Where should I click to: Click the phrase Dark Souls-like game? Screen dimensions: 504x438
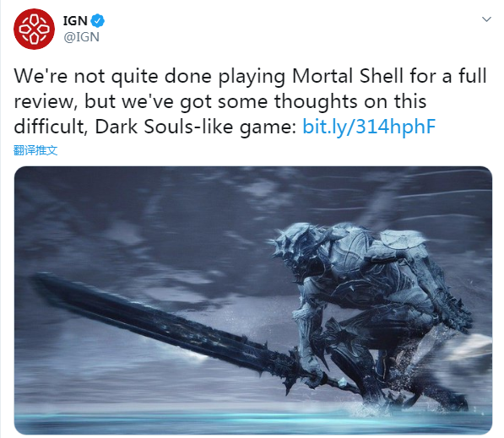pyautogui.click(x=195, y=127)
